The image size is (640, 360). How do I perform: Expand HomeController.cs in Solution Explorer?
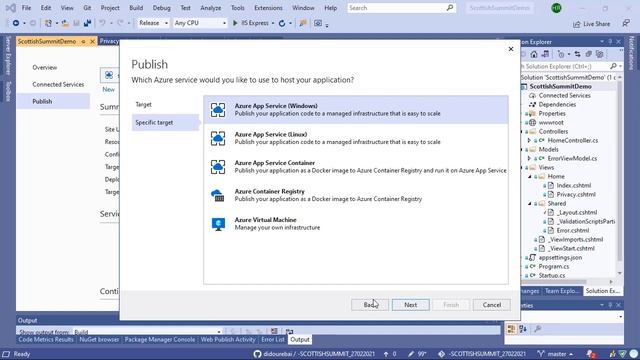pos(529,140)
